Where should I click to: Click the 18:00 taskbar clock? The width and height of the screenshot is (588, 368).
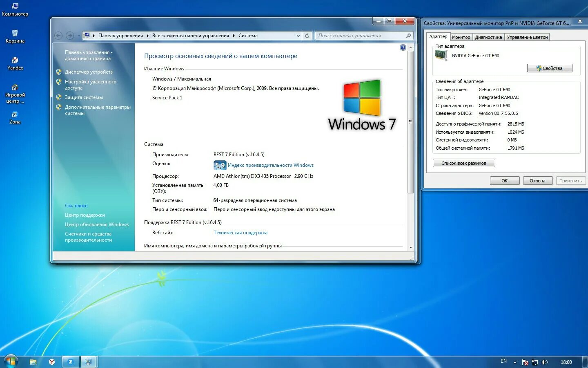[566, 362]
